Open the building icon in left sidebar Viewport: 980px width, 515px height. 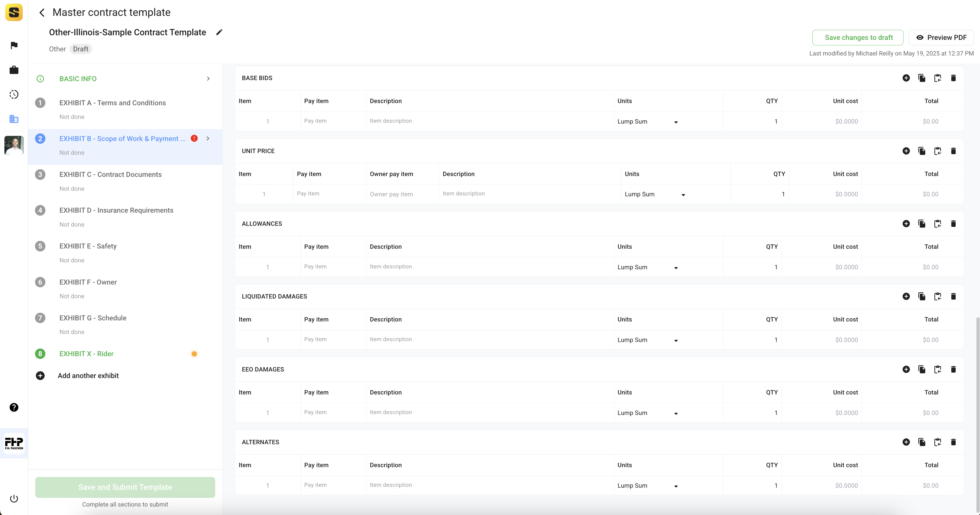point(14,119)
